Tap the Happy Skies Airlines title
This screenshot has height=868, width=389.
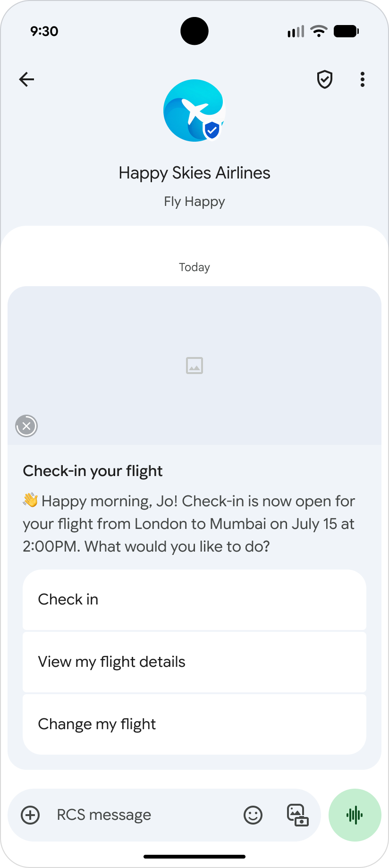[x=194, y=173]
